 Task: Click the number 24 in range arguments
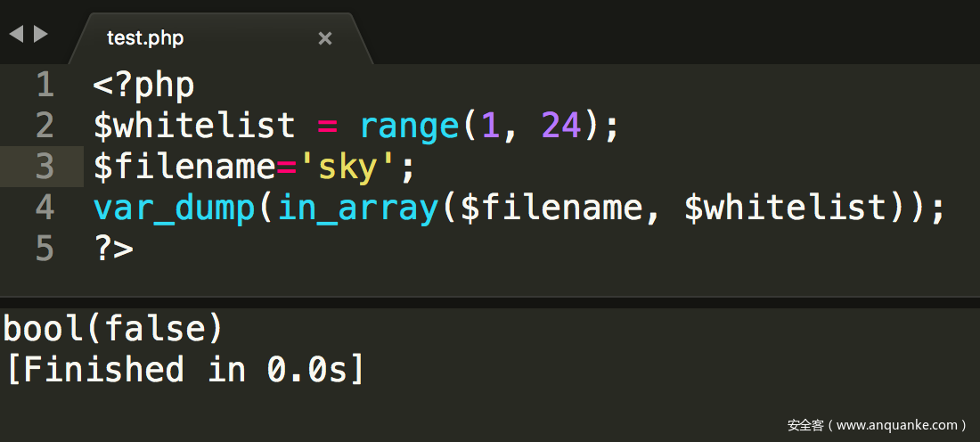(x=561, y=126)
